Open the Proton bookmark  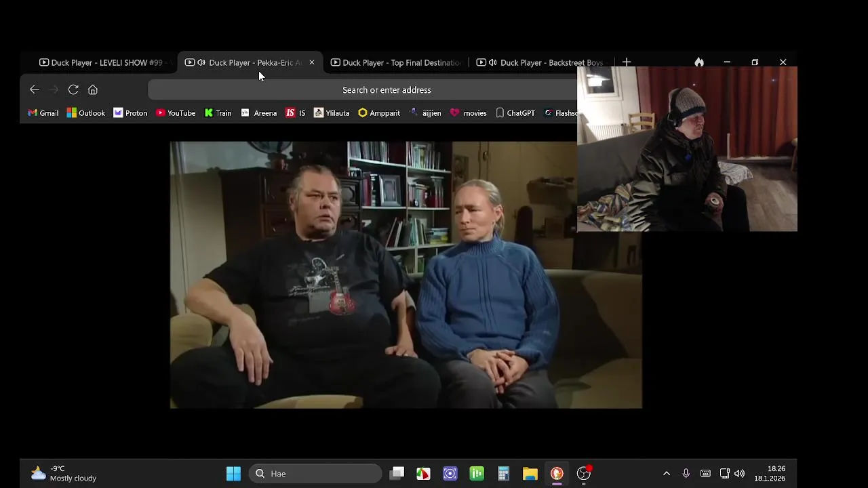pos(130,113)
